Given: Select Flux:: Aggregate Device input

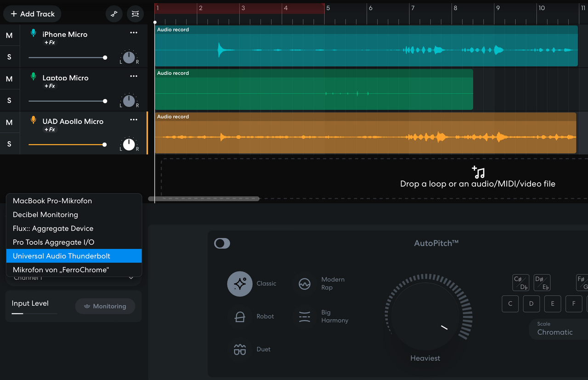Looking at the screenshot, I should [74, 229].
